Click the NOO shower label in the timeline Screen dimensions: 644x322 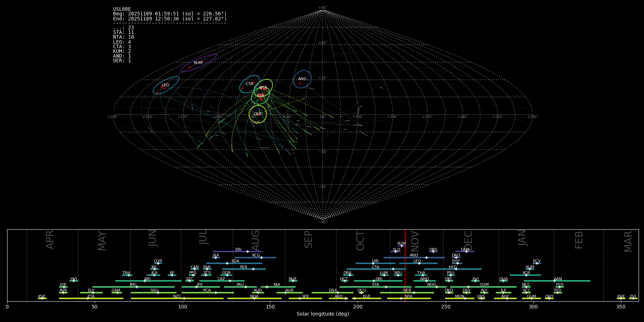pyautogui.click(x=431, y=285)
